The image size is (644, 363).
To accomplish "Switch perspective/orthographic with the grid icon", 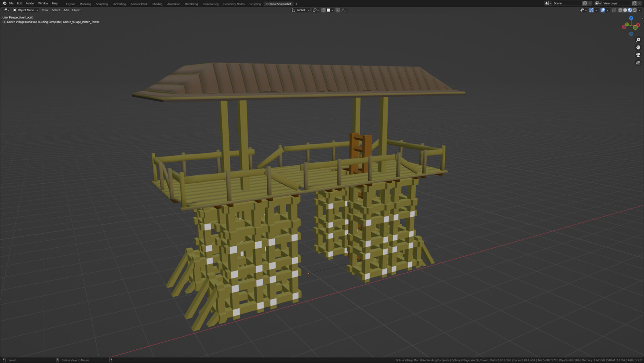I will click(x=638, y=63).
